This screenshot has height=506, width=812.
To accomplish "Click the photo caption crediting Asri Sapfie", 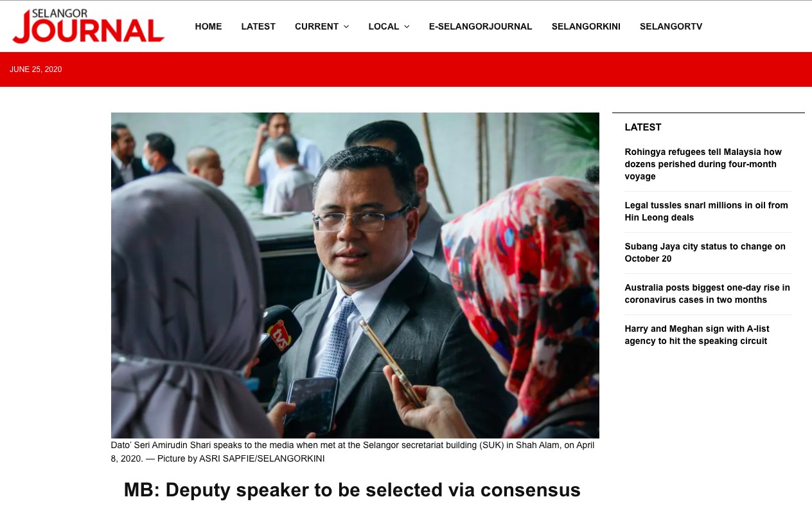I will 353,452.
